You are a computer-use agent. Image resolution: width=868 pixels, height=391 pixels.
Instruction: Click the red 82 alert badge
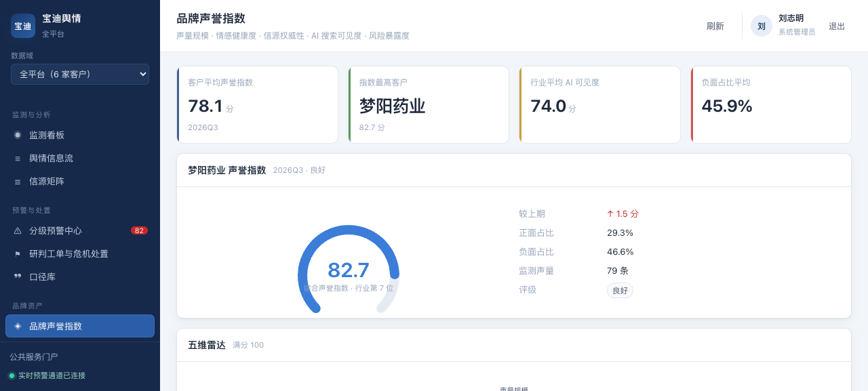pyautogui.click(x=139, y=230)
